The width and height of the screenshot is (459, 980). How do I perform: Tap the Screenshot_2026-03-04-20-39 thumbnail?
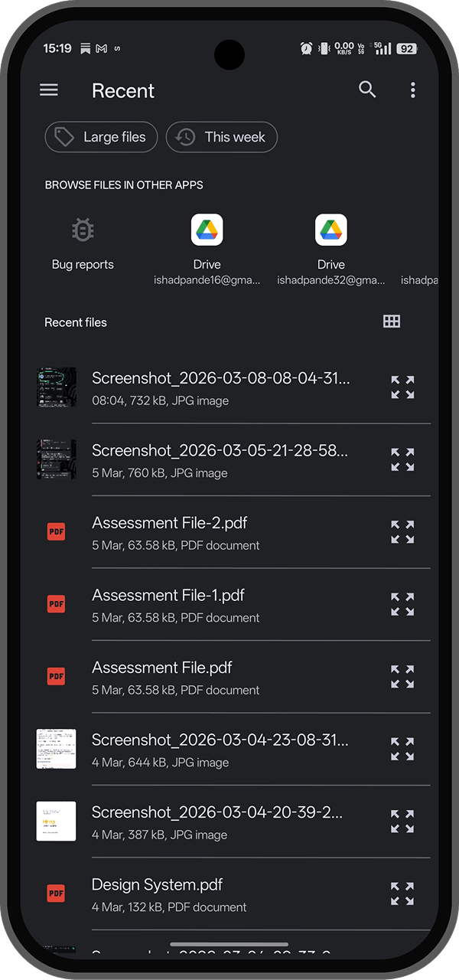pos(57,821)
